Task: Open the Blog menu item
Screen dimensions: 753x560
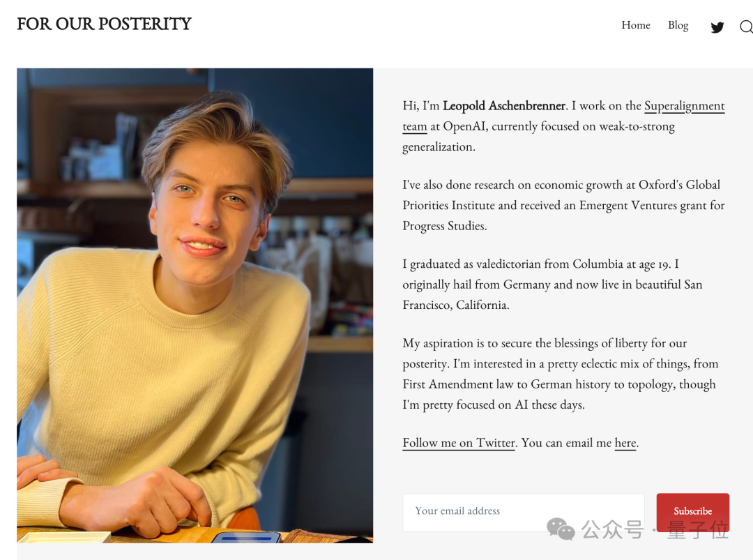Action: (x=678, y=25)
